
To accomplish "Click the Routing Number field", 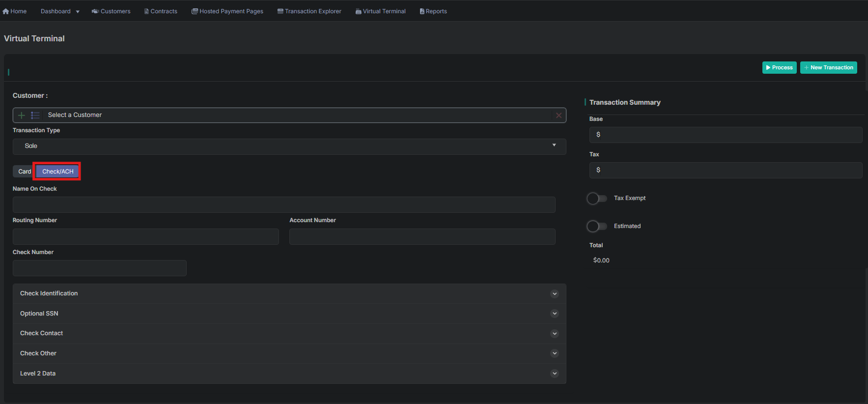I will tap(146, 236).
